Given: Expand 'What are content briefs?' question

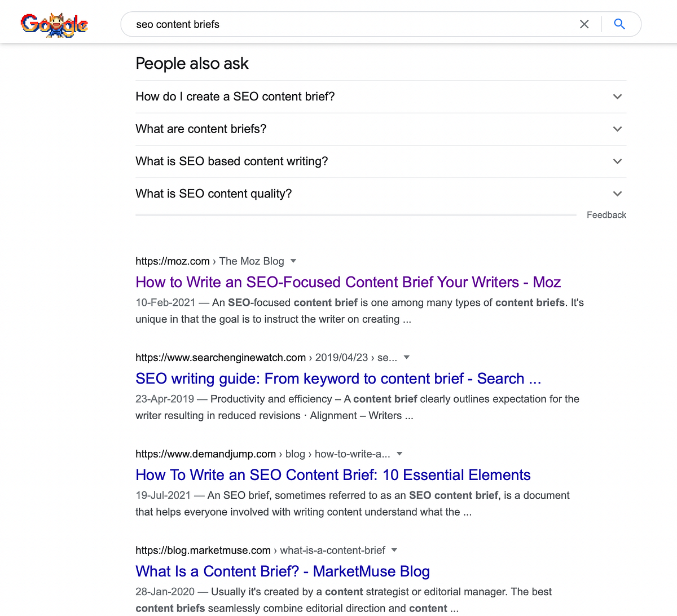Looking at the screenshot, I should 381,129.
